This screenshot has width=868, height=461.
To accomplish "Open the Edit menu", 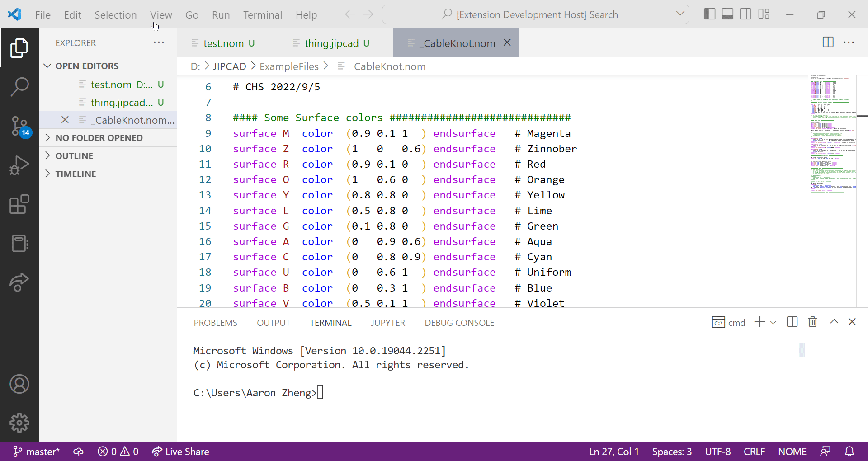I will coord(72,15).
